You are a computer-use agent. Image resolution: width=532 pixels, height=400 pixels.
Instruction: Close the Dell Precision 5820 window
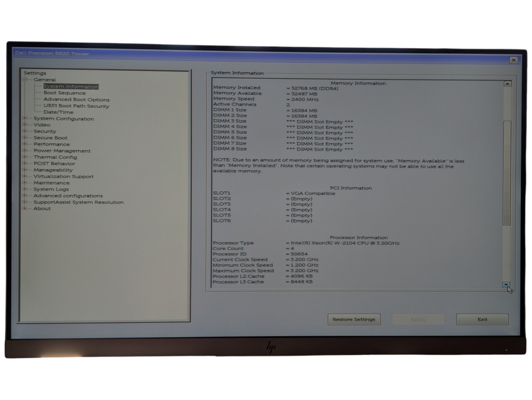514,60
